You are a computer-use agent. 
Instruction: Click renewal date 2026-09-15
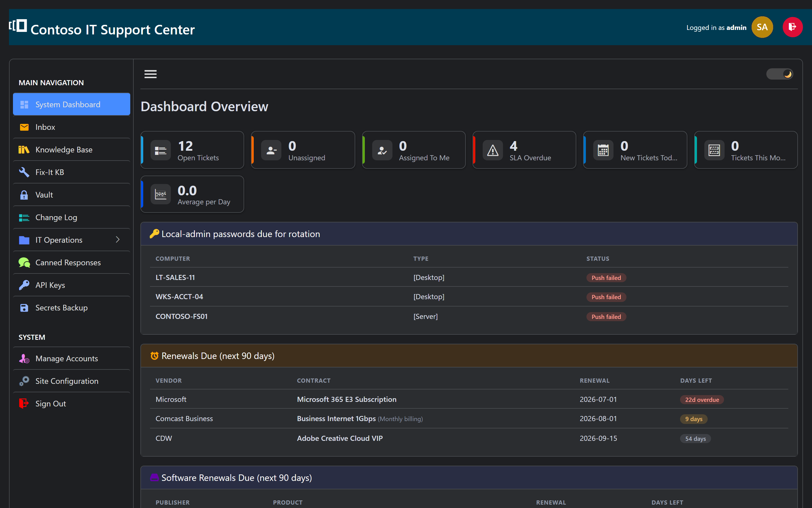click(598, 438)
